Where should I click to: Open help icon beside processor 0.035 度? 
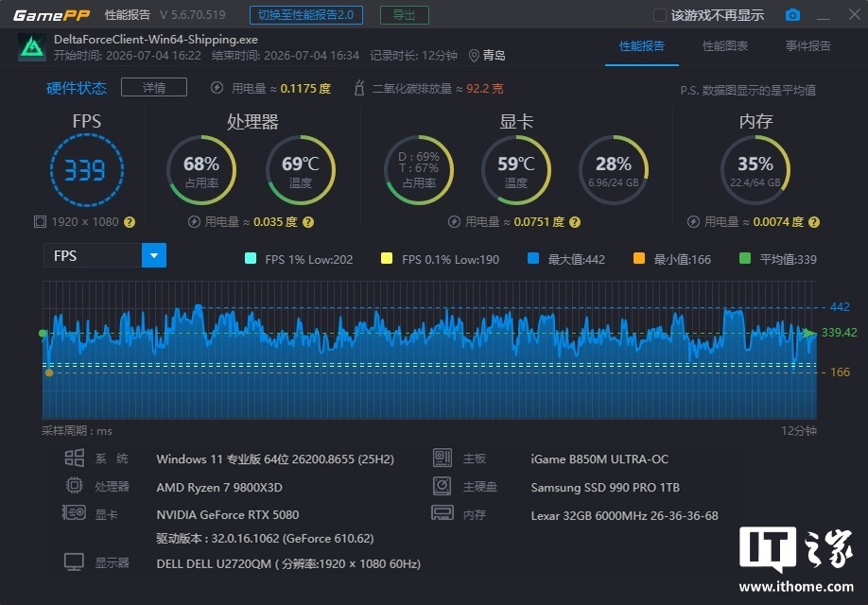(308, 222)
